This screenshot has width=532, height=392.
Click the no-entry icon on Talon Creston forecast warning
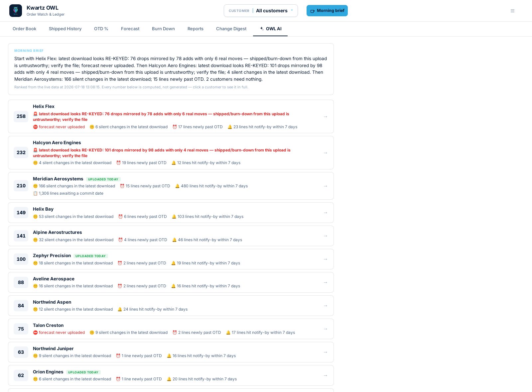pyautogui.click(x=35, y=333)
